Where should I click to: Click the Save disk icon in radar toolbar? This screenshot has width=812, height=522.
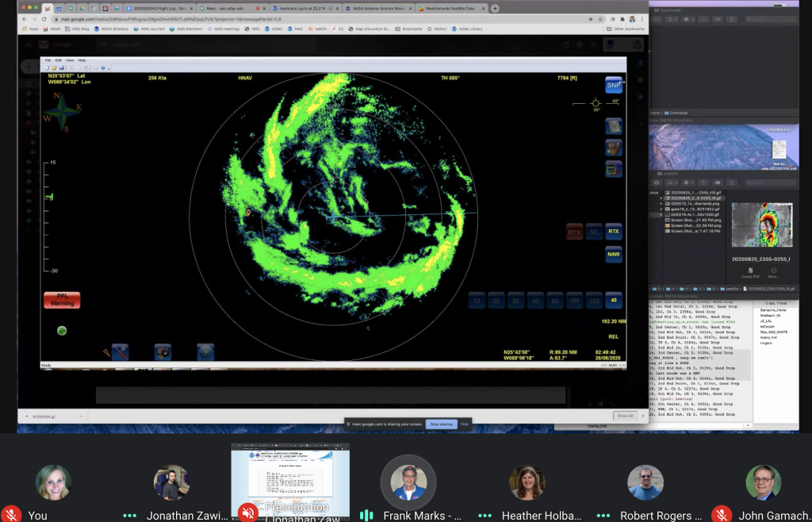tap(61, 68)
